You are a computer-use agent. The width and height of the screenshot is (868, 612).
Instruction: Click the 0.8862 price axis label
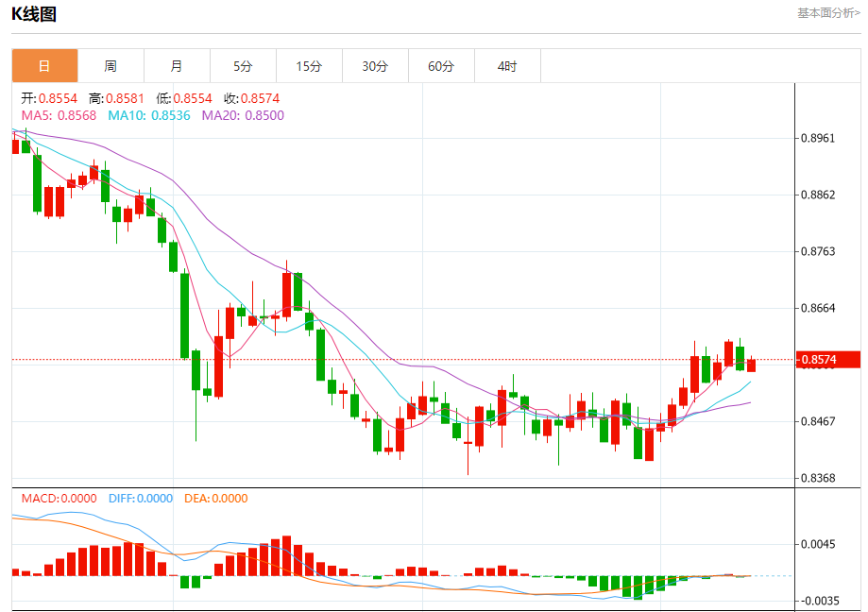pyautogui.click(x=818, y=195)
